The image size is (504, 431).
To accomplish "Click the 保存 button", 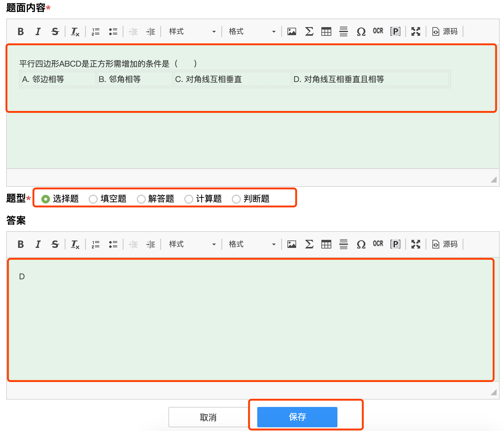I will coord(297,417).
